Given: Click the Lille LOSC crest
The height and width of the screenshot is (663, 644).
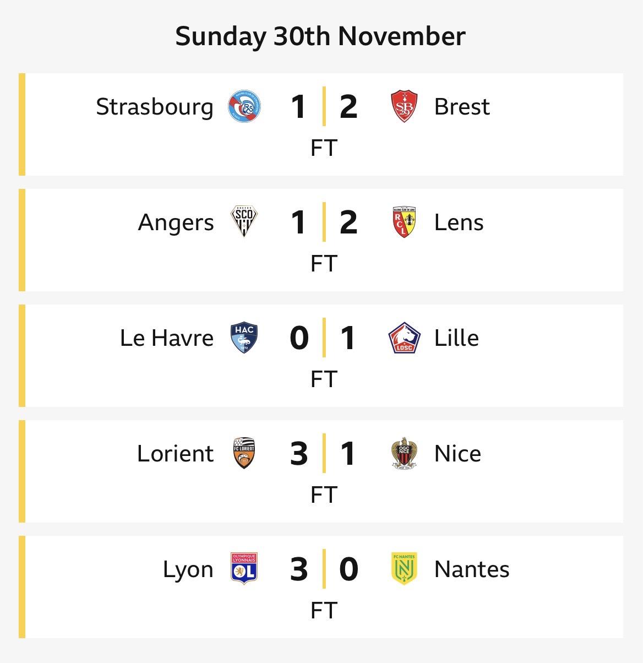Looking at the screenshot, I should [404, 338].
